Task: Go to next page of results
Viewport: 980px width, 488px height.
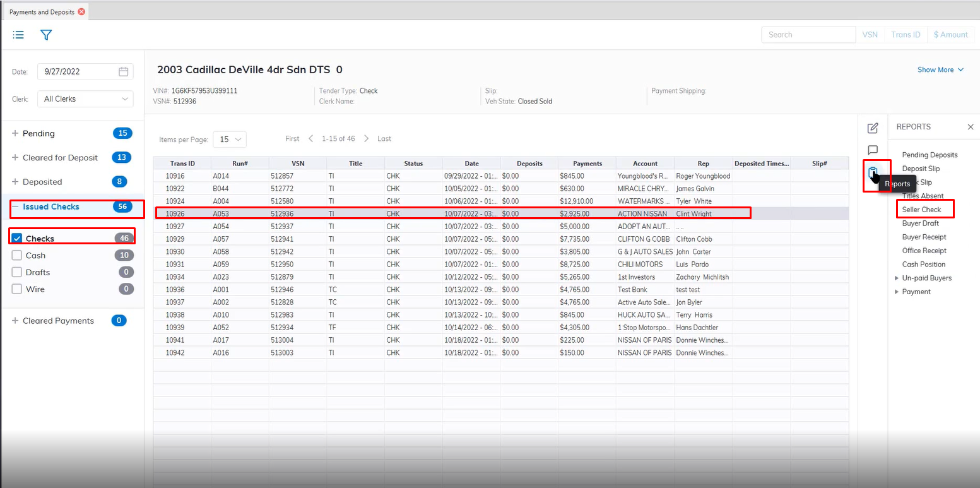Action: pos(366,139)
